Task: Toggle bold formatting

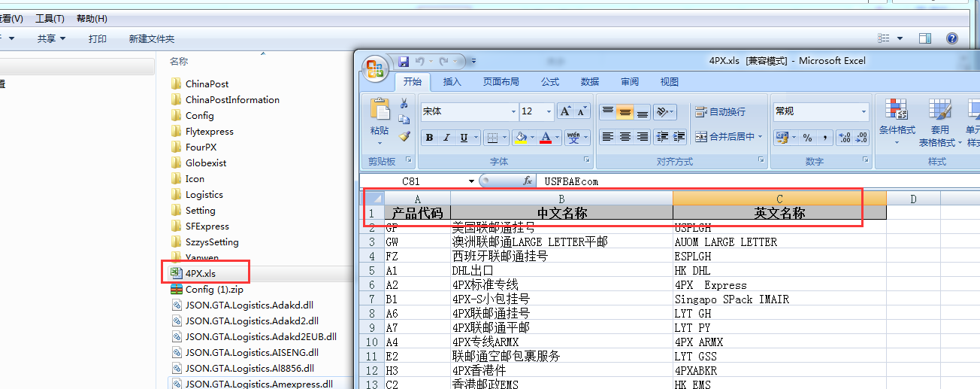Action: [x=429, y=137]
